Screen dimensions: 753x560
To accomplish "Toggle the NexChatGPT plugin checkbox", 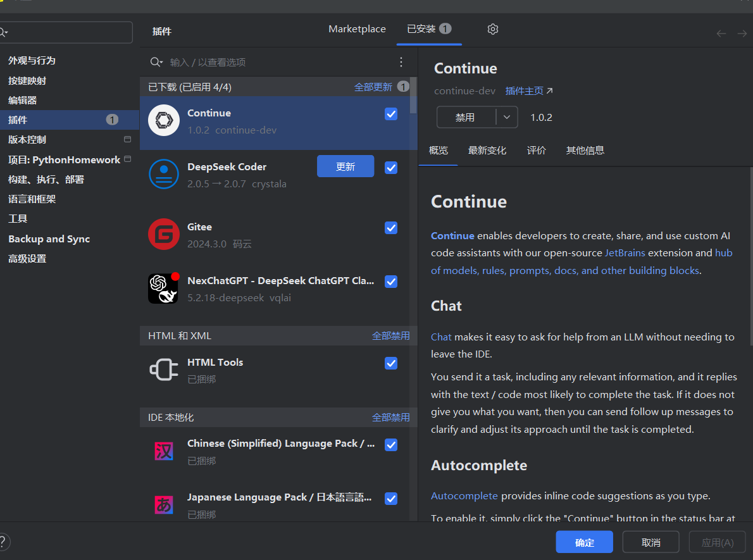I will click(x=391, y=282).
